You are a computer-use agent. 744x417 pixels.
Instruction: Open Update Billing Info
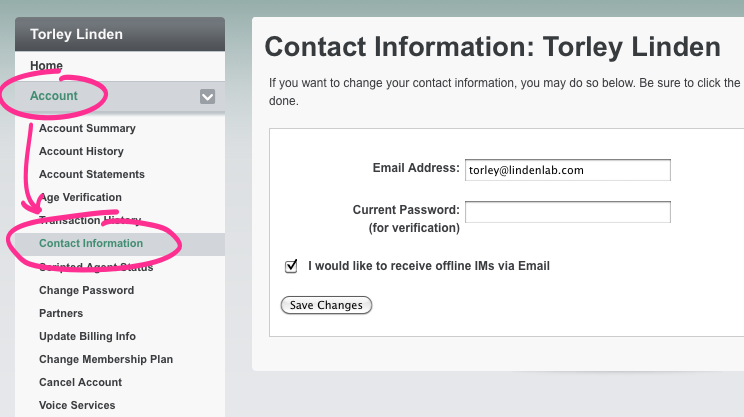(87, 336)
